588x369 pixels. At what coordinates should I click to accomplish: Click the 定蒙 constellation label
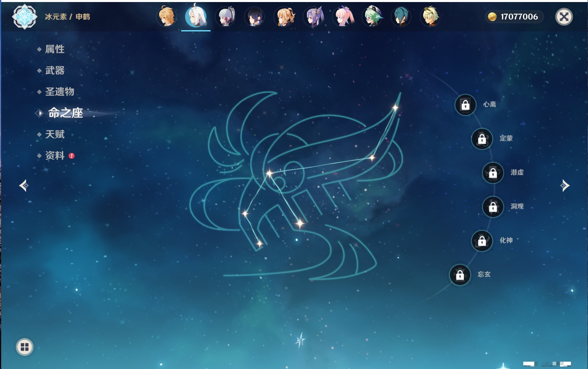coord(506,138)
